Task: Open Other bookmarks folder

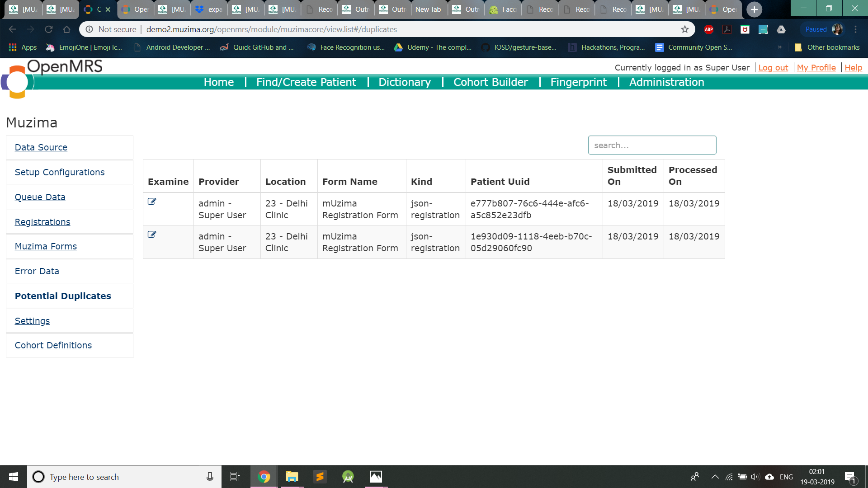Action: (827, 47)
